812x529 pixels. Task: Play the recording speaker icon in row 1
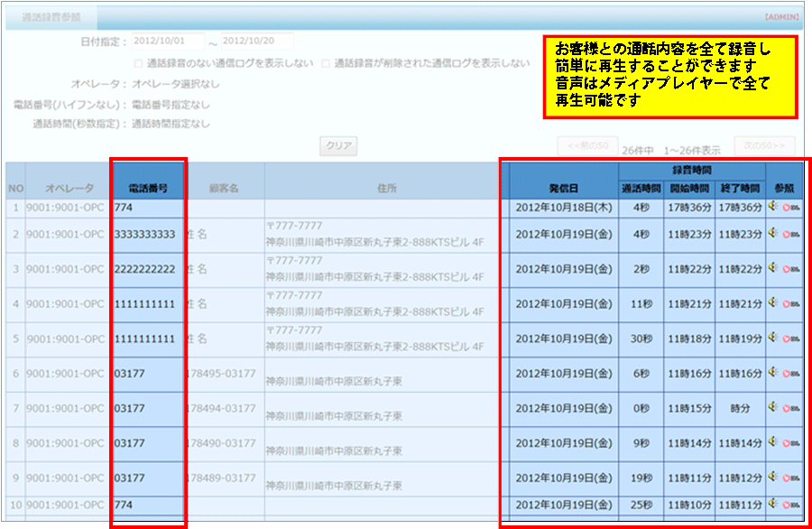[x=773, y=207]
